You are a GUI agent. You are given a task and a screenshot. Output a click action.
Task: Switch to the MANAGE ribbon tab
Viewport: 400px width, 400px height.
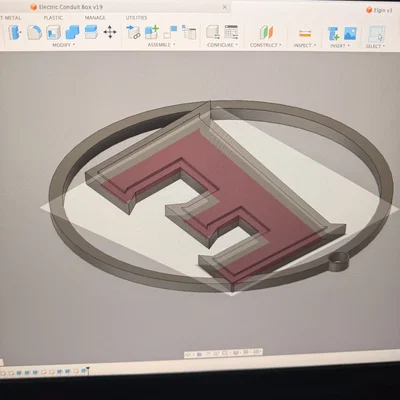coord(95,18)
